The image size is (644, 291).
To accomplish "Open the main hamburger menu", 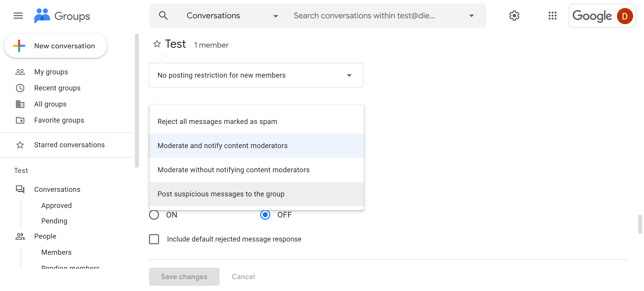I will click(18, 16).
